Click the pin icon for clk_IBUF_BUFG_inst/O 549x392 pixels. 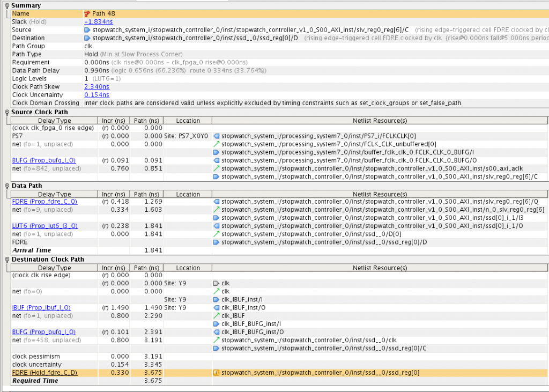(217, 332)
